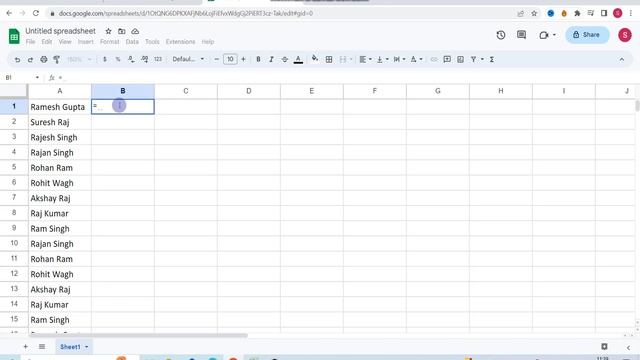Open the Insert menu
Image resolution: width=640 pixels, height=360 pixels.
pyautogui.click(x=85, y=42)
